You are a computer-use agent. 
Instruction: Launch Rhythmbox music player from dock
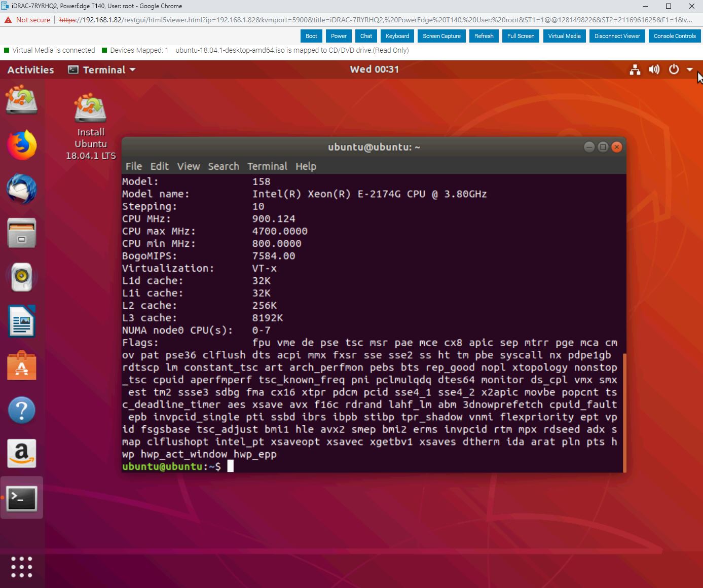tap(22, 277)
